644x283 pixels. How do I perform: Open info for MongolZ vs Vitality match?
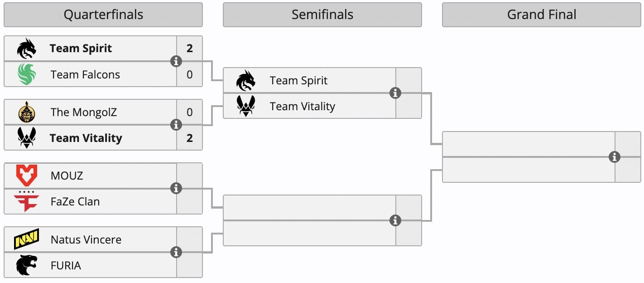coord(176,125)
